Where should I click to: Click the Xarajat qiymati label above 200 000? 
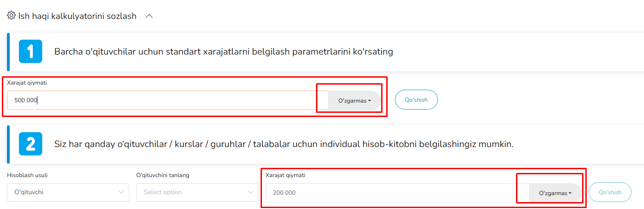(286, 175)
